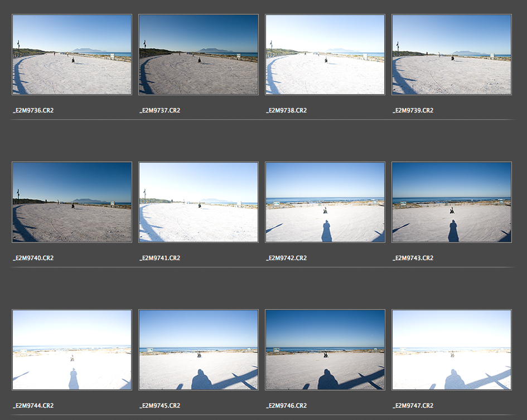The width and height of the screenshot is (527, 420).
Task: Pick the dark-sky _E2M9740.CR2 thumbnail
Action: 72,202
